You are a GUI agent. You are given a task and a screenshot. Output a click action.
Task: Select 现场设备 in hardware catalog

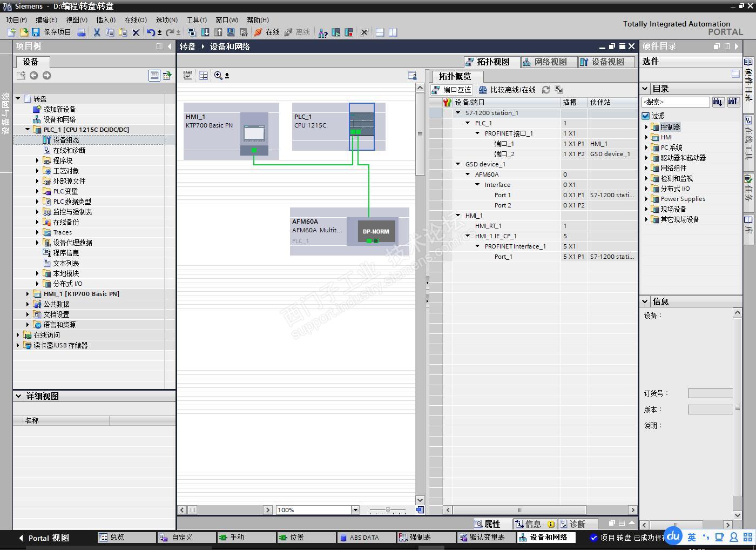pyautogui.click(x=673, y=209)
